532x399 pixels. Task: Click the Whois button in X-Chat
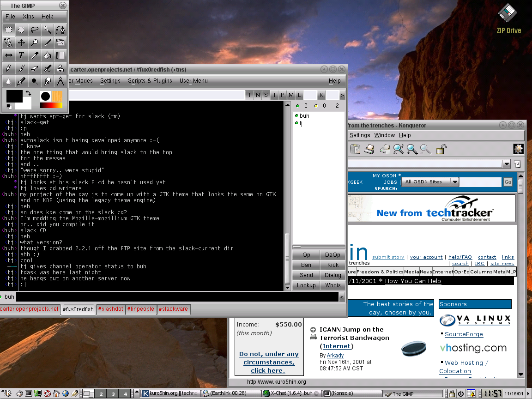click(333, 285)
